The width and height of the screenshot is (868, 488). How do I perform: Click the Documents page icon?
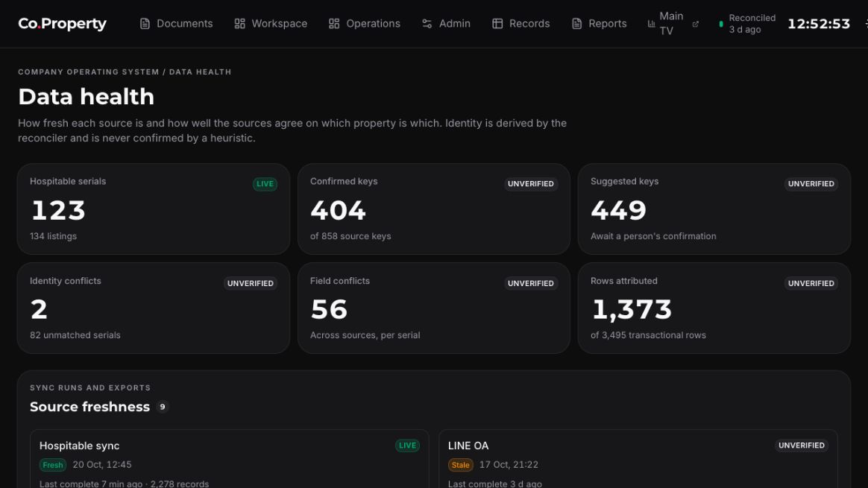tap(145, 24)
